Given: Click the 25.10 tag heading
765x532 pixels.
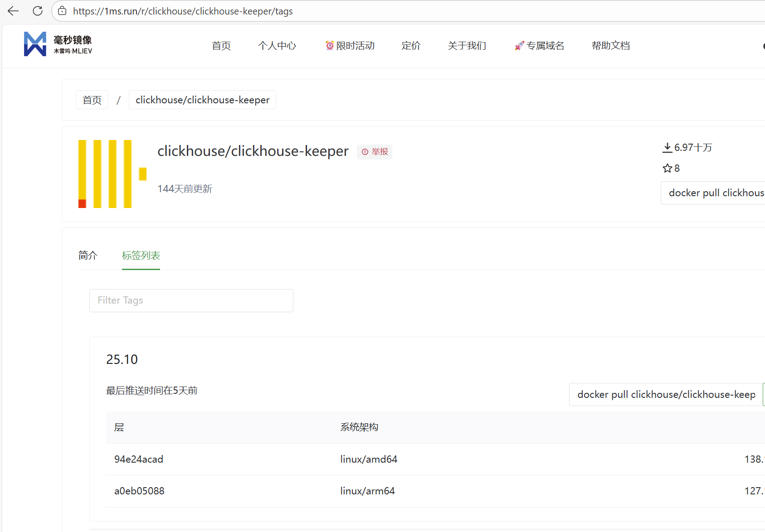Looking at the screenshot, I should [122, 359].
